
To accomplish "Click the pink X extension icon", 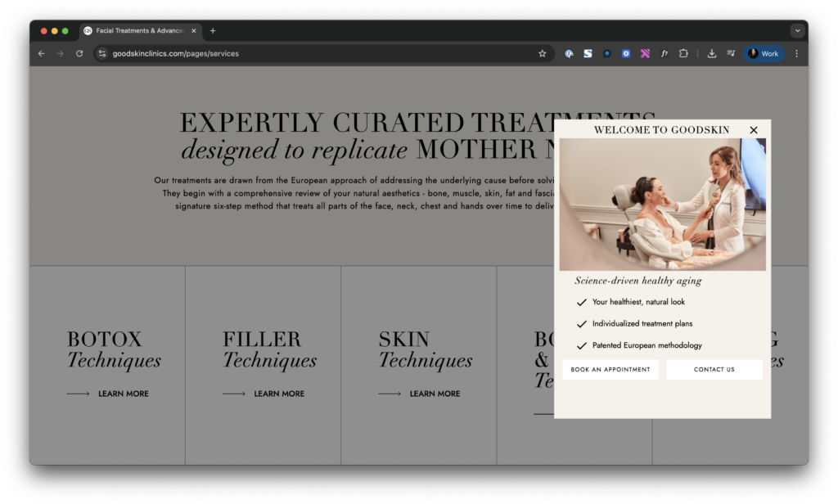I will pos(646,53).
